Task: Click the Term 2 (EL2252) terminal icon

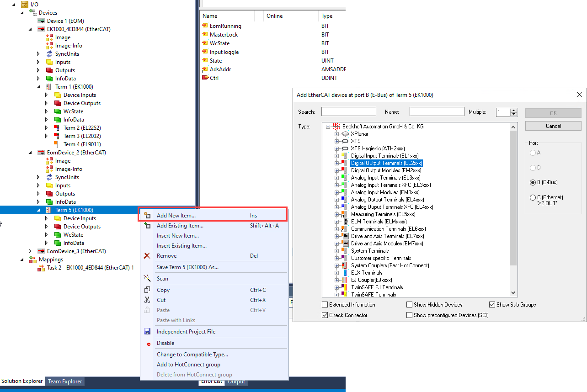Action: click(x=58, y=128)
